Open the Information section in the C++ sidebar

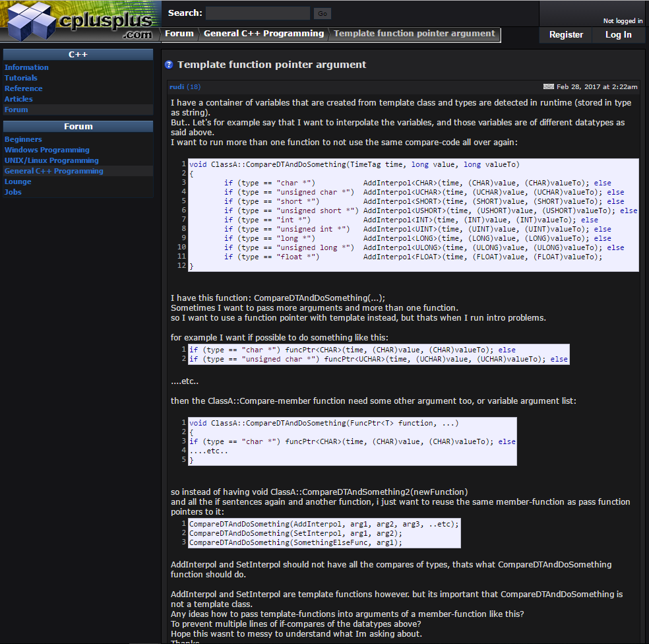26,67
